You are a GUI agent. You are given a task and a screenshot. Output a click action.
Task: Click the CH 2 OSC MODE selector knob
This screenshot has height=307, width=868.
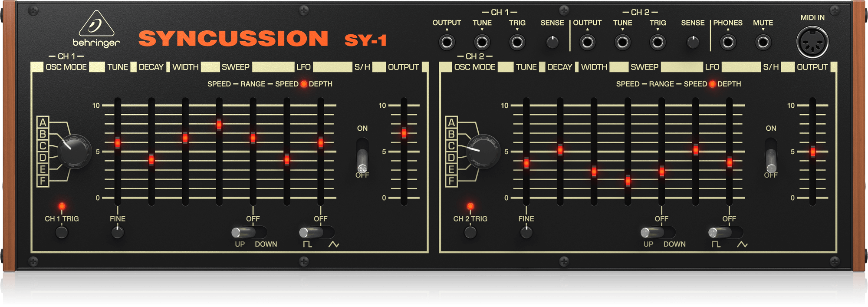[x=483, y=151]
